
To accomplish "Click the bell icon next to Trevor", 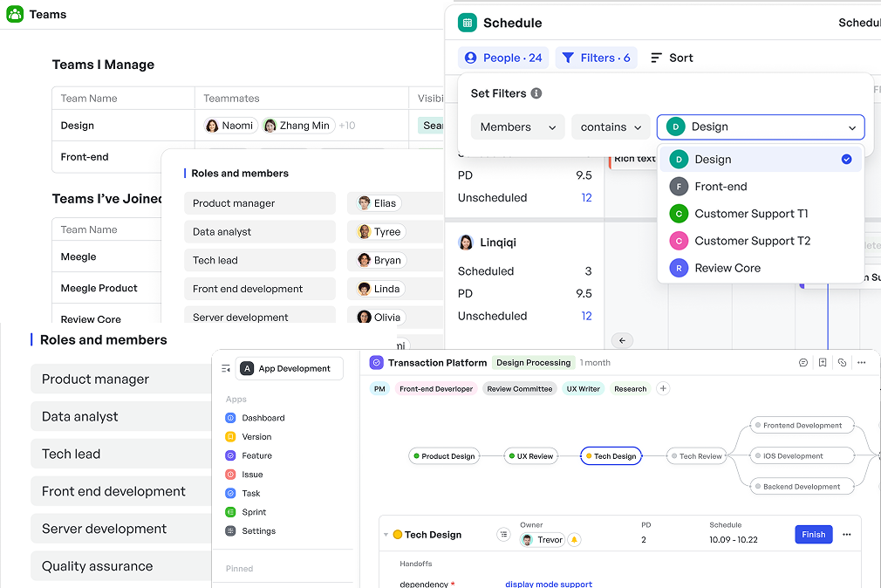I will click(x=574, y=540).
